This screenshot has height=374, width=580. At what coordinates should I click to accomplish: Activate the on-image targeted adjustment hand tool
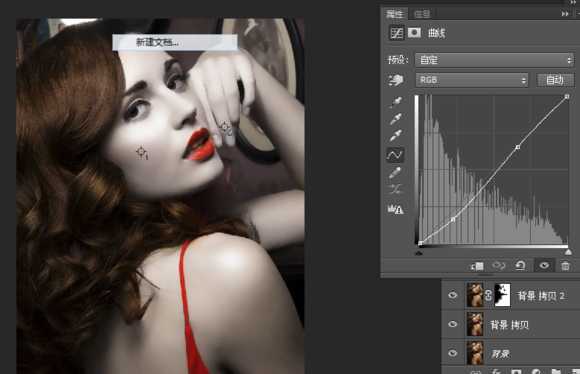pyautogui.click(x=395, y=80)
